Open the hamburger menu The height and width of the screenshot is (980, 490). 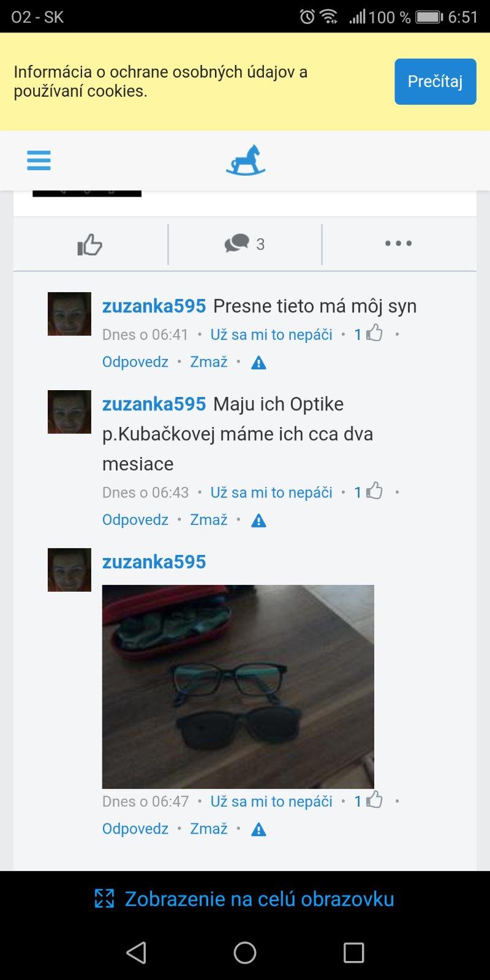(x=39, y=160)
